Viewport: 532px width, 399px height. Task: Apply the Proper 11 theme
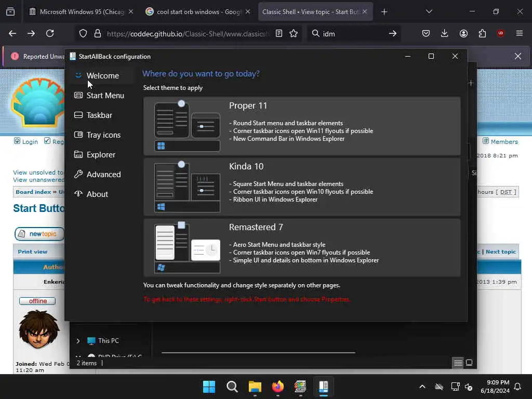tap(302, 126)
